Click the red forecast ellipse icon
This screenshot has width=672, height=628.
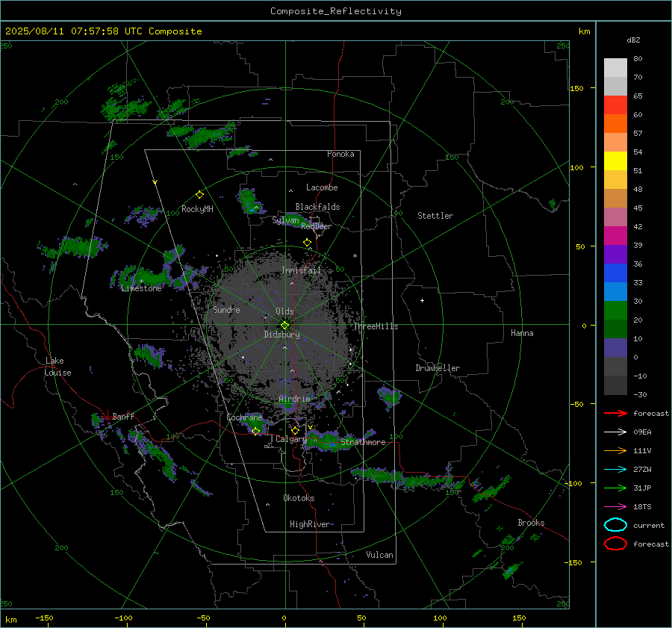pos(615,544)
